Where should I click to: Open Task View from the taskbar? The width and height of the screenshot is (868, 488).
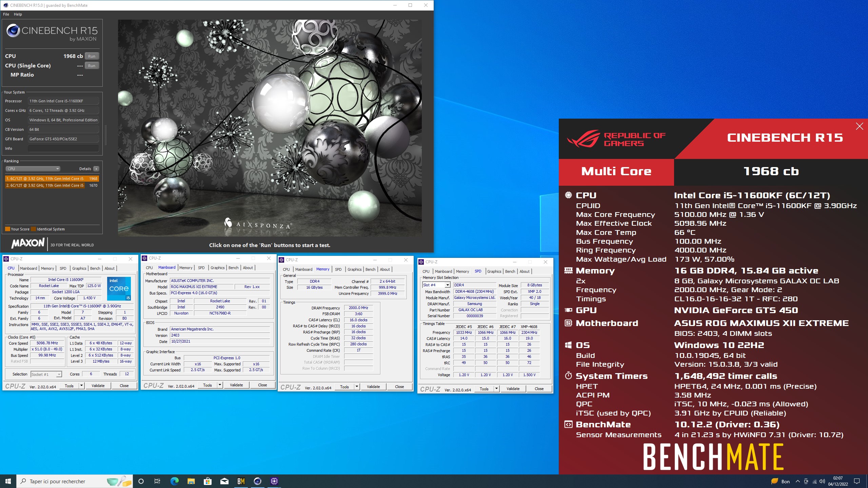(157, 481)
